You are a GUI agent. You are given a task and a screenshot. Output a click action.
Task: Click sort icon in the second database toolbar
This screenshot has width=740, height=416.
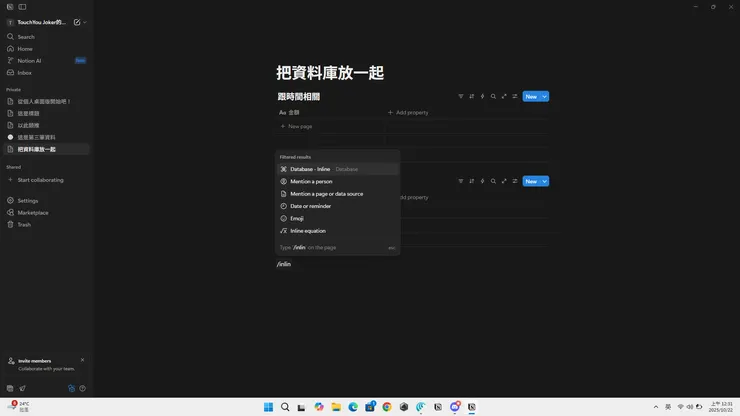pyautogui.click(x=471, y=181)
